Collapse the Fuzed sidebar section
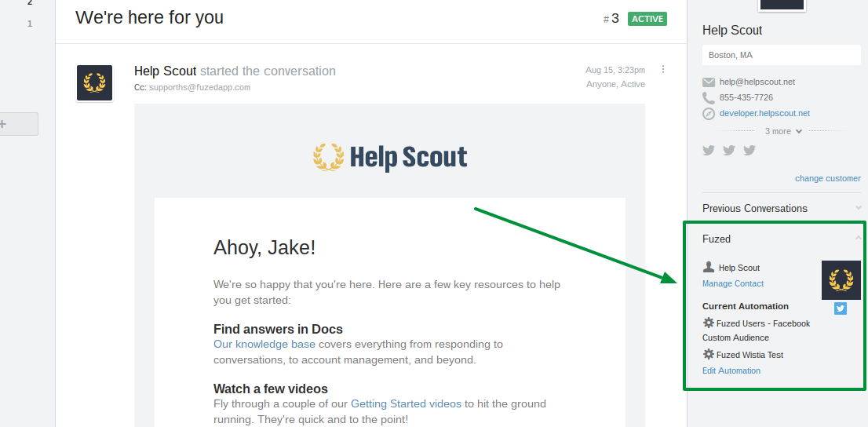Viewport: 868px width, 427px height. pyautogui.click(x=858, y=238)
